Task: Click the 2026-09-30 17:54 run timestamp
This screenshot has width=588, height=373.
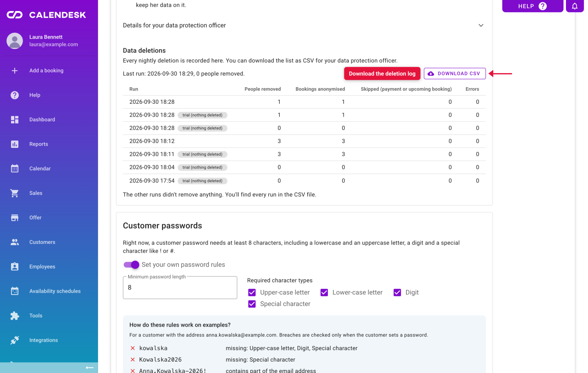Action: click(x=152, y=181)
